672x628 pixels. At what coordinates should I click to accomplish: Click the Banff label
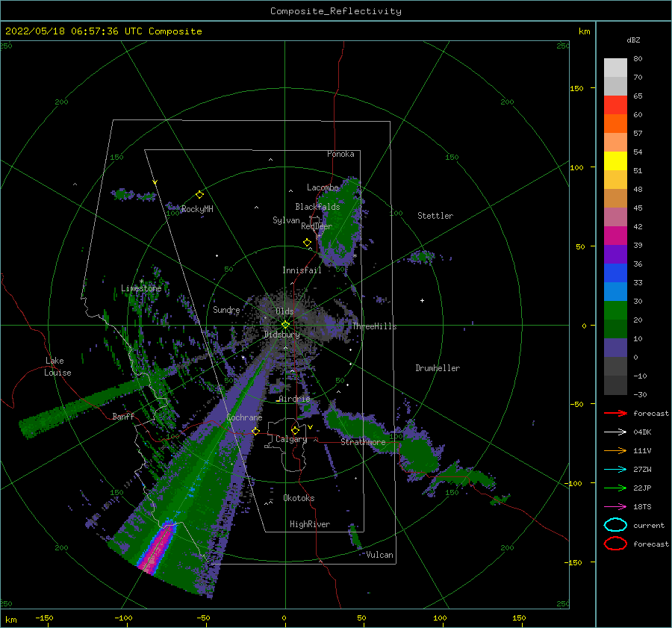123,416
